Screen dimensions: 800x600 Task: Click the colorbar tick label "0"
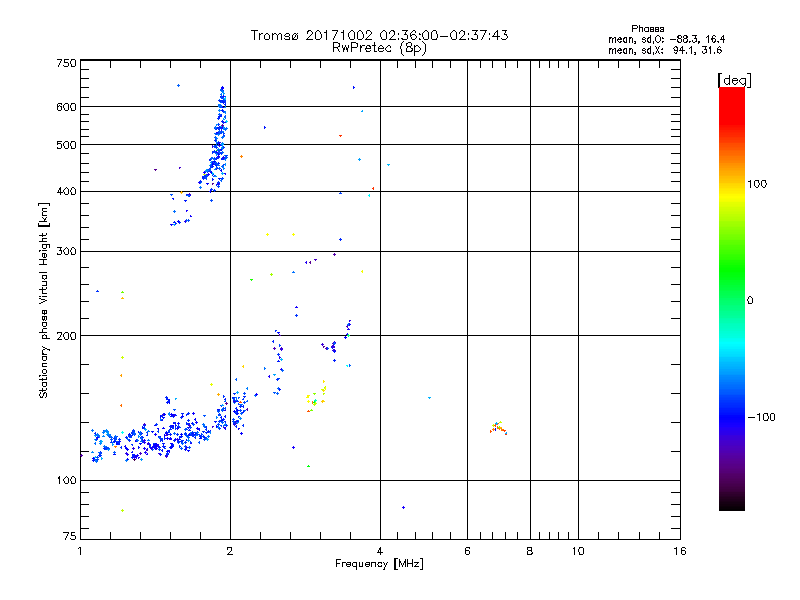(750, 301)
